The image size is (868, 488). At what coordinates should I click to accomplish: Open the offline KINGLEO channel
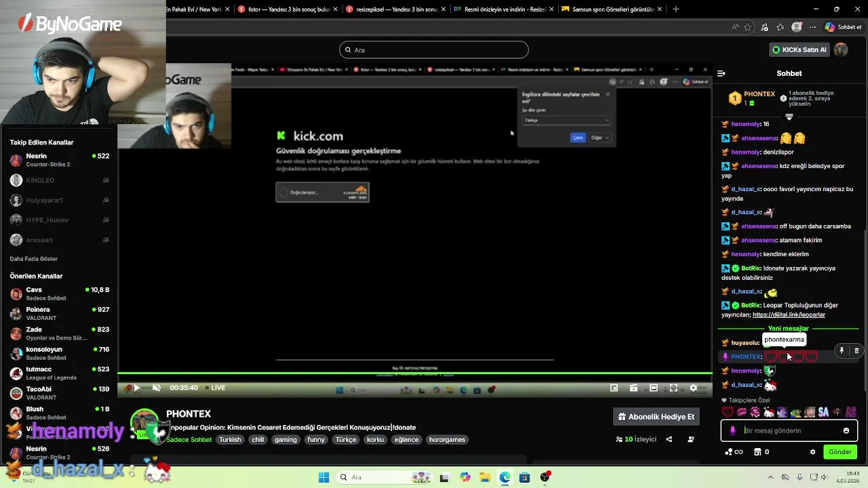[60, 180]
